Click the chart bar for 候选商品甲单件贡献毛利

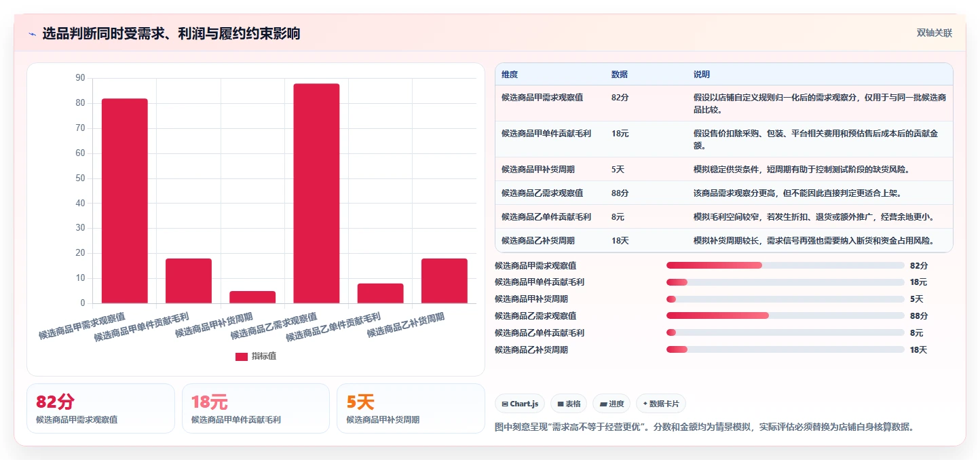189,281
